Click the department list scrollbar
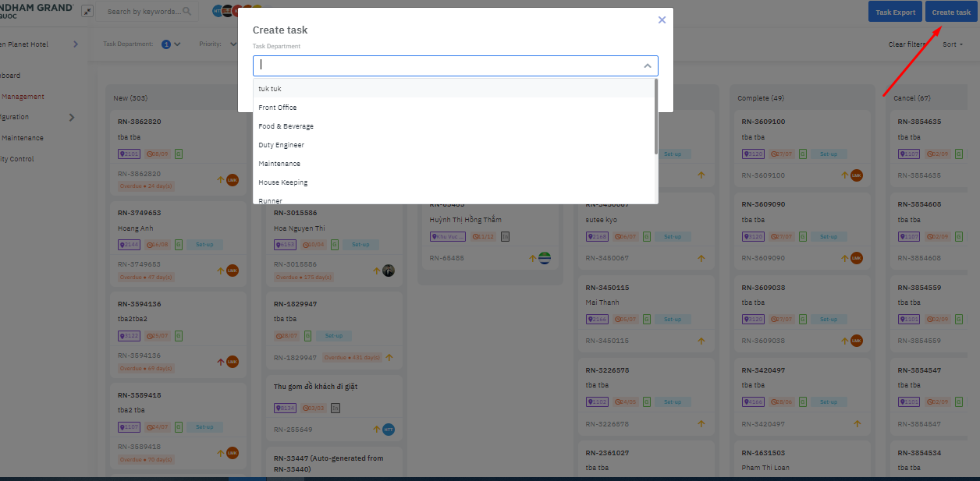This screenshot has width=980, height=481. 655,115
